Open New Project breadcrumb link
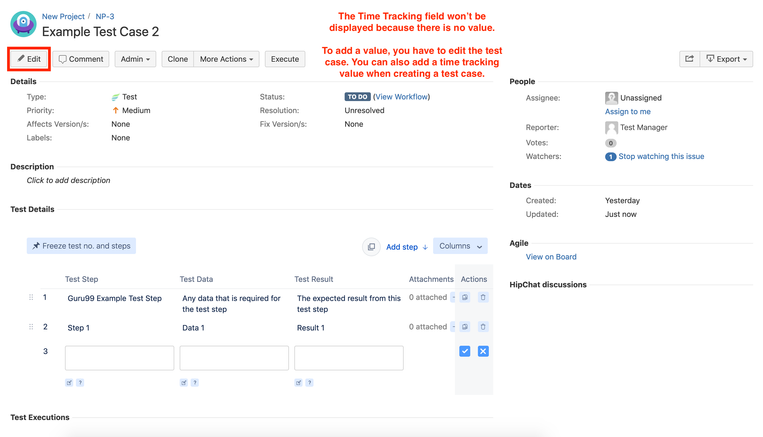763x437 pixels. click(x=63, y=17)
